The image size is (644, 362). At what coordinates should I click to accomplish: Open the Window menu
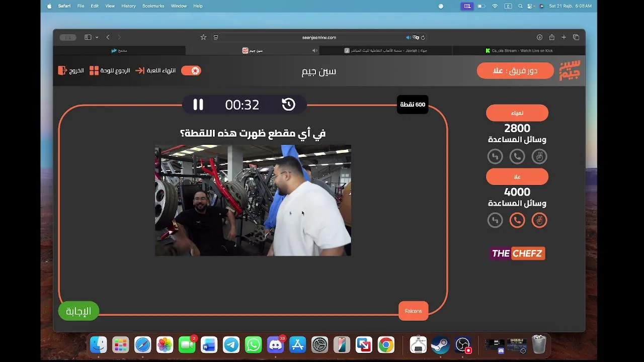coord(179,6)
